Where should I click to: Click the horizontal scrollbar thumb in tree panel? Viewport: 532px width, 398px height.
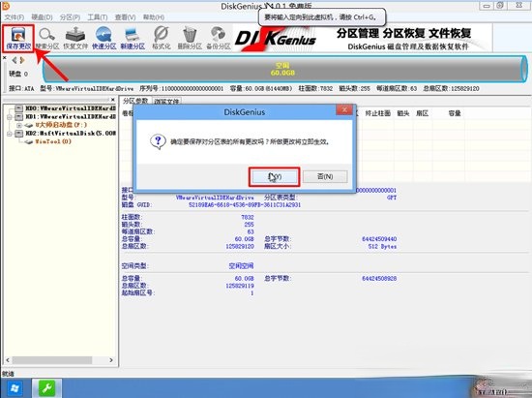[x=52, y=360]
